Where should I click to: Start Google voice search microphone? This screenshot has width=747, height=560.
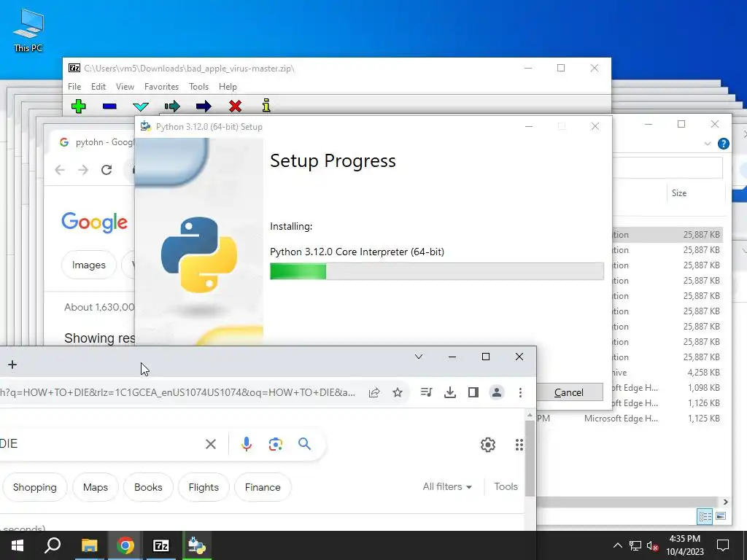click(x=247, y=444)
